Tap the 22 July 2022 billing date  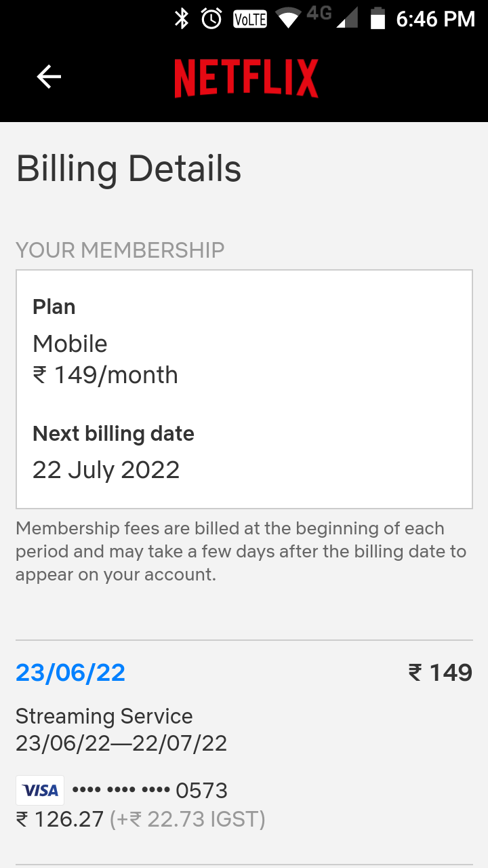coord(106,470)
